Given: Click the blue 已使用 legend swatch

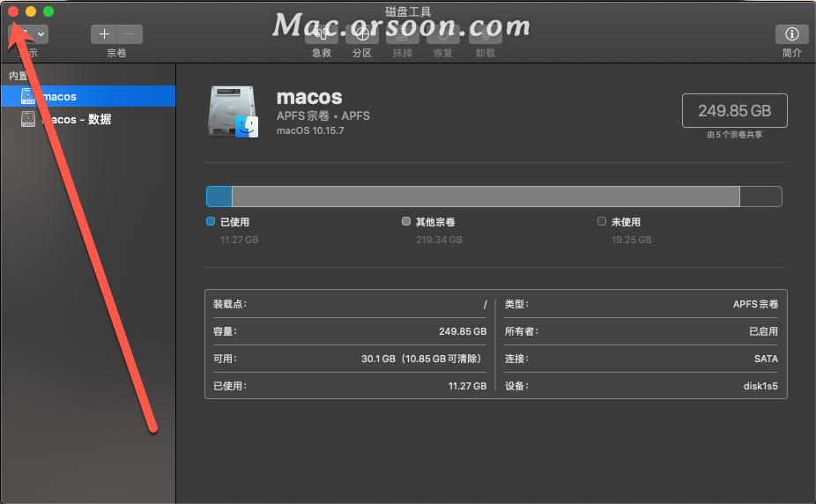Looking at the screenshot, I should (211, 221).
